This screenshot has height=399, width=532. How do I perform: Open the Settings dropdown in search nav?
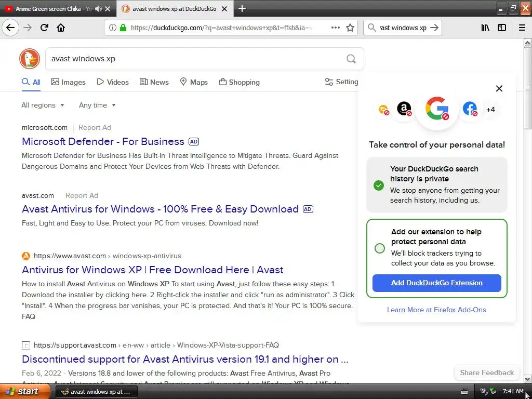click(x=341, y=82)
